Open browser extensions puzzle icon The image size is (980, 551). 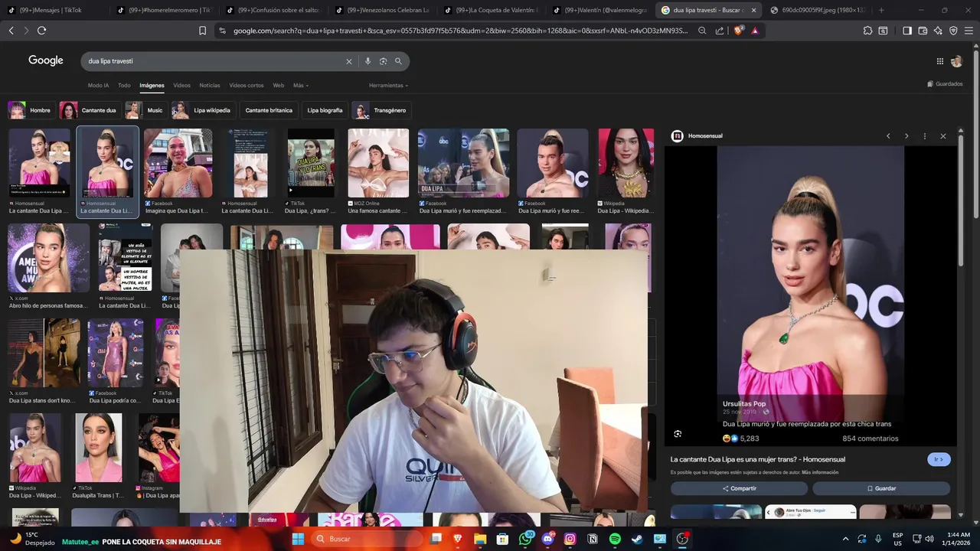867,31
